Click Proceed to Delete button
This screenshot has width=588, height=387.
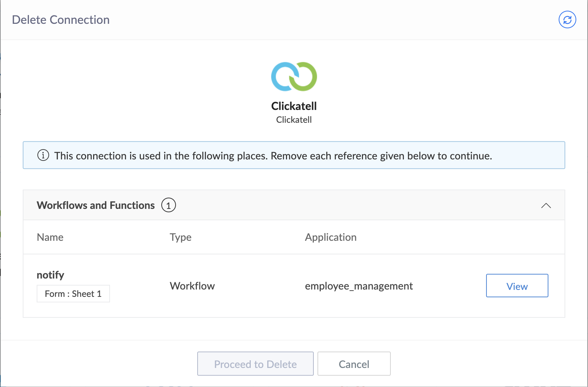[x=256, y=364]
